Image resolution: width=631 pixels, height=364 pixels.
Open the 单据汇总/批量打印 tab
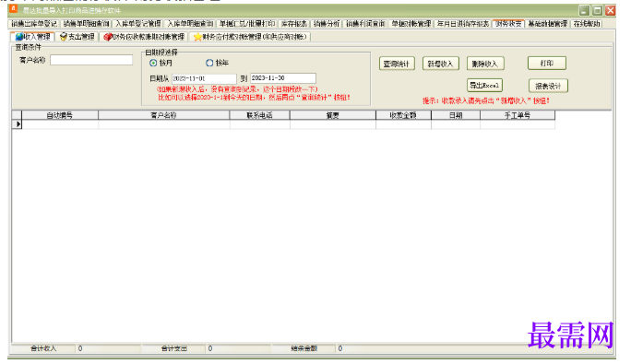tap(247, 24)
